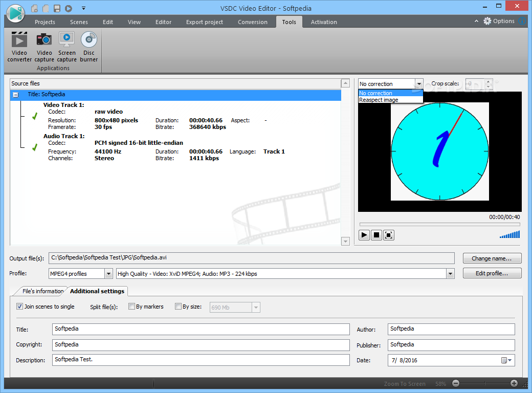This screenshot has height=393, width=532.
Task: Choose No correction from the list
Action: (390, 93)
